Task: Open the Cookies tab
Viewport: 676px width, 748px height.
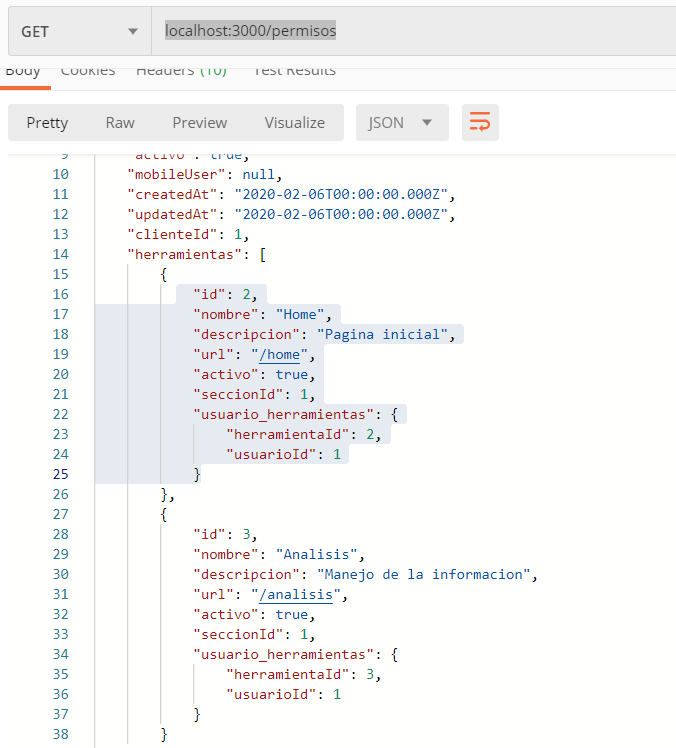Action: click(88, 71)
